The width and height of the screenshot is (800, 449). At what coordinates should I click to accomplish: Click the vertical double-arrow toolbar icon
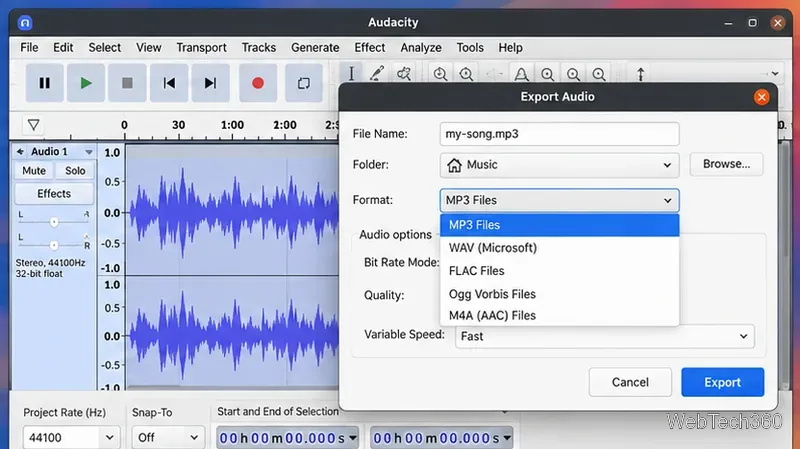pos(641,74)
